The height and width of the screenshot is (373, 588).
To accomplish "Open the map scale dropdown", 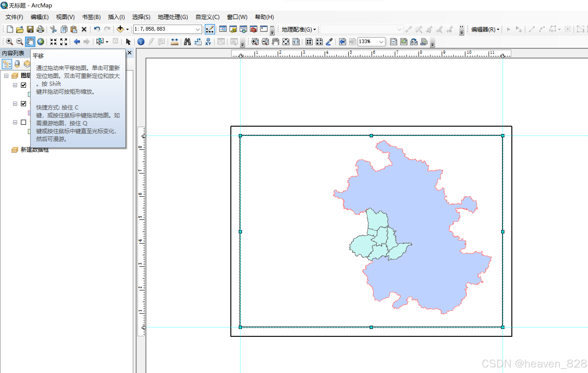I will 198,29.
